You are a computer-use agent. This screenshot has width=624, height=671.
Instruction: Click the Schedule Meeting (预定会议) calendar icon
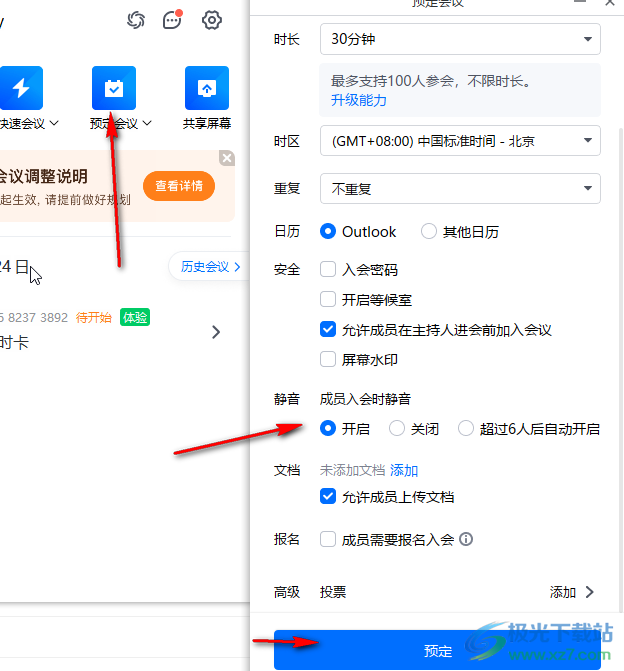point(113,88)
